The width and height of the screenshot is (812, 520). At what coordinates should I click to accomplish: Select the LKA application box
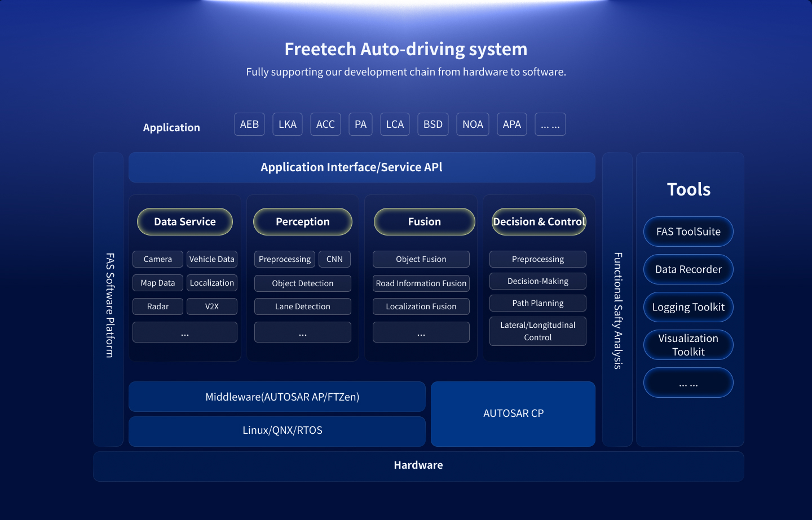(288, 124)
